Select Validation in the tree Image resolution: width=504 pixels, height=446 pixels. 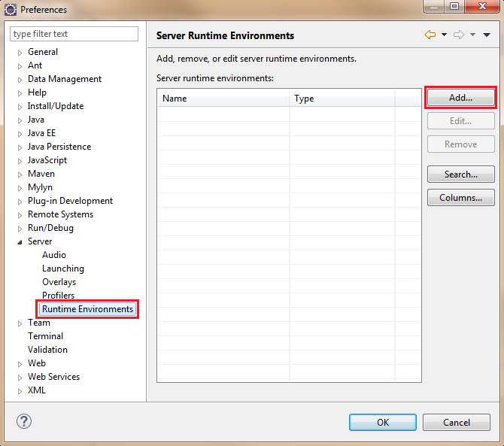[x=47, y=350]
